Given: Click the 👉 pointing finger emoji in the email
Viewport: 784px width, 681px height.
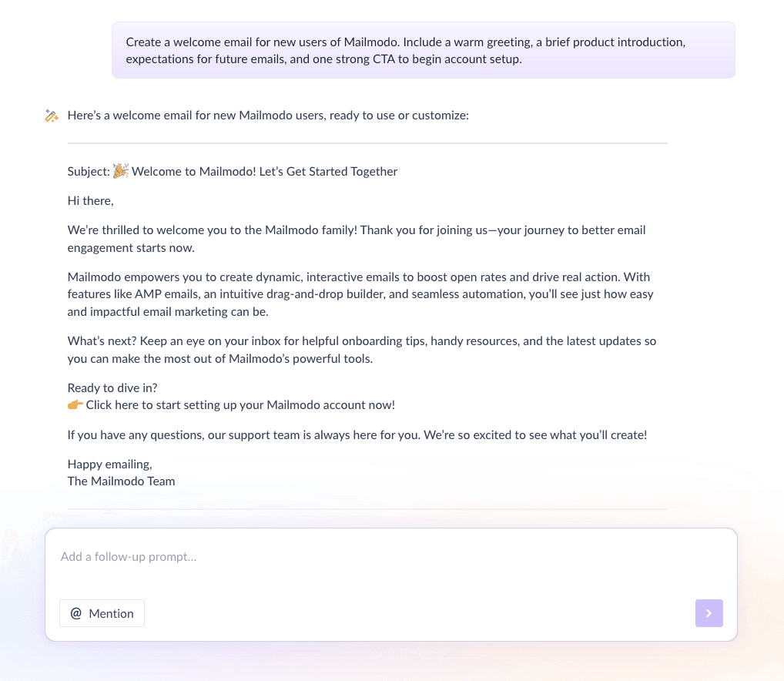Looking at the screenshot, I should click(x=74, y=404).
